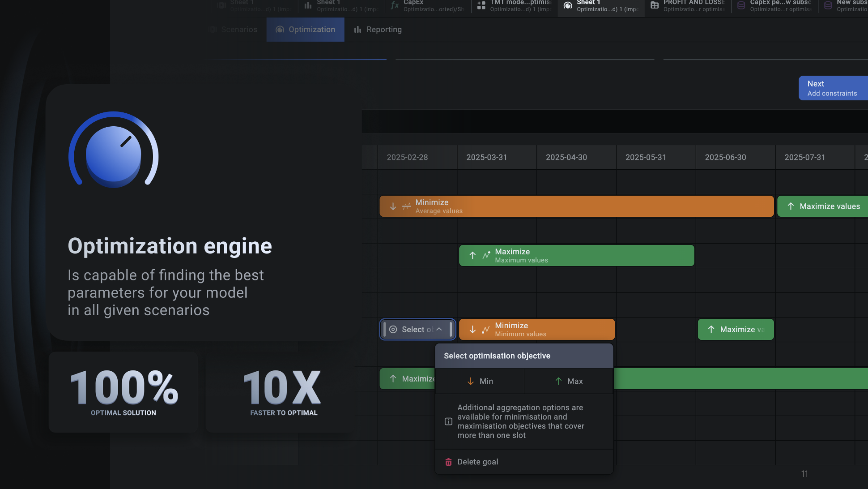This screenshot has width=868, height=489.
Task: Expand the Select objective dropdown chevron
Action: [x=439, y=329]
